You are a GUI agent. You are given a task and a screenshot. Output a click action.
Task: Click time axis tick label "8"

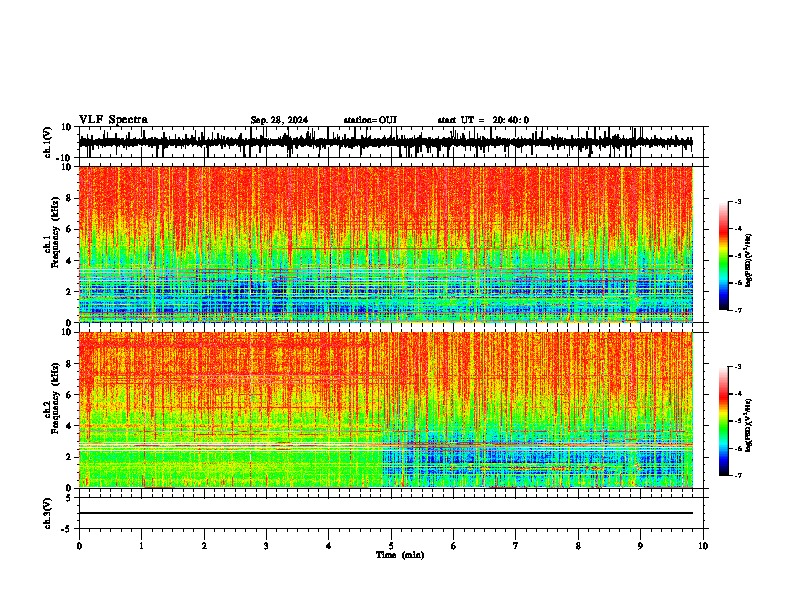pyautogui.click(x=578, y=546)
